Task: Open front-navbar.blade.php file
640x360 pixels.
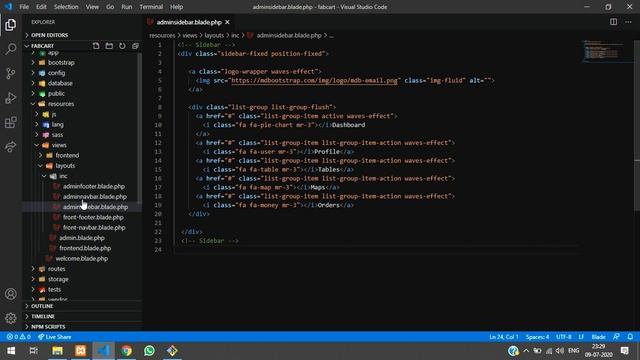Action: pyautogui.click(x=94, y=227)
